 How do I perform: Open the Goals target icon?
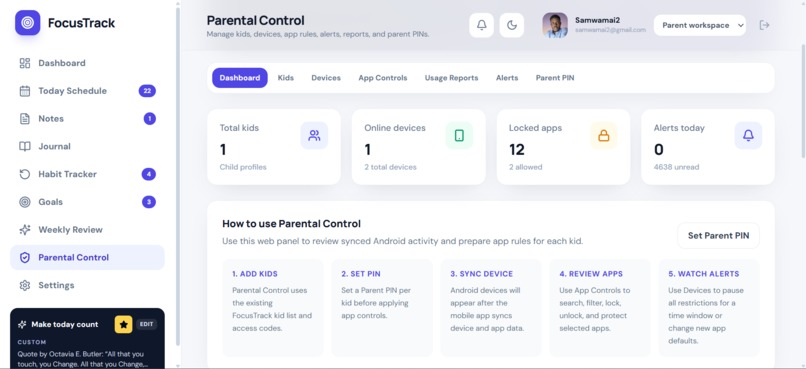(x=25, y=202)
